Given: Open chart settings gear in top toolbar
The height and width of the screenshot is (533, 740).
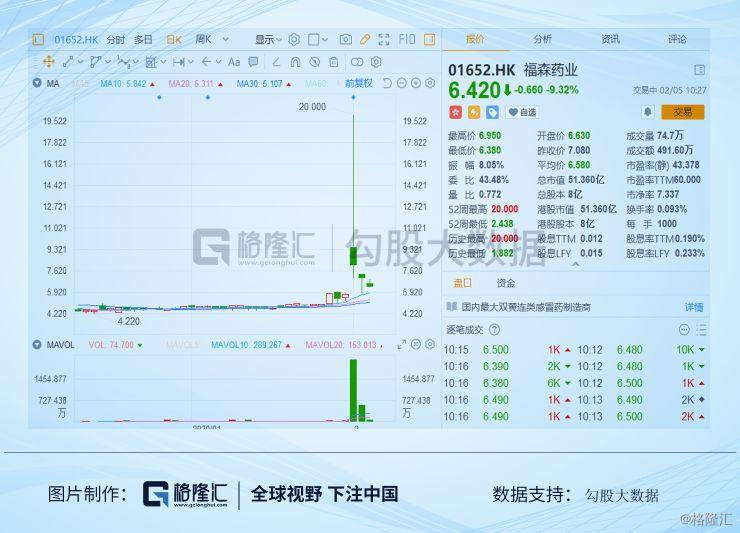Looking at the screenshot, I should [x=294, y=39].
